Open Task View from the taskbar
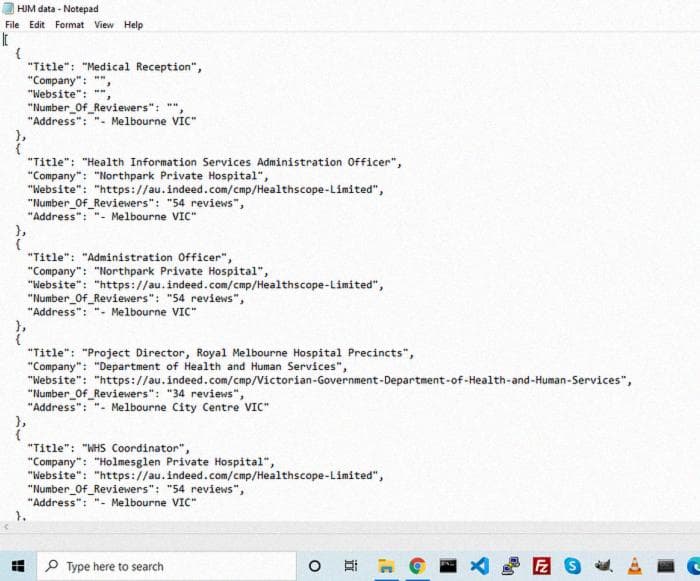700x581 pixels. (351, 566)
